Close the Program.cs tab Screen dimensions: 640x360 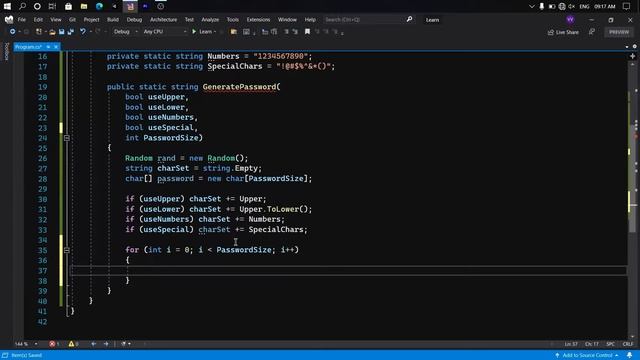(x=56, y=47)
